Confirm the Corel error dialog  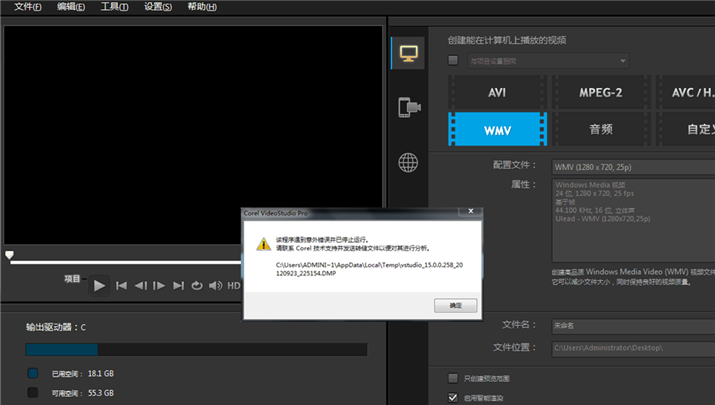(x=456, y=306)
